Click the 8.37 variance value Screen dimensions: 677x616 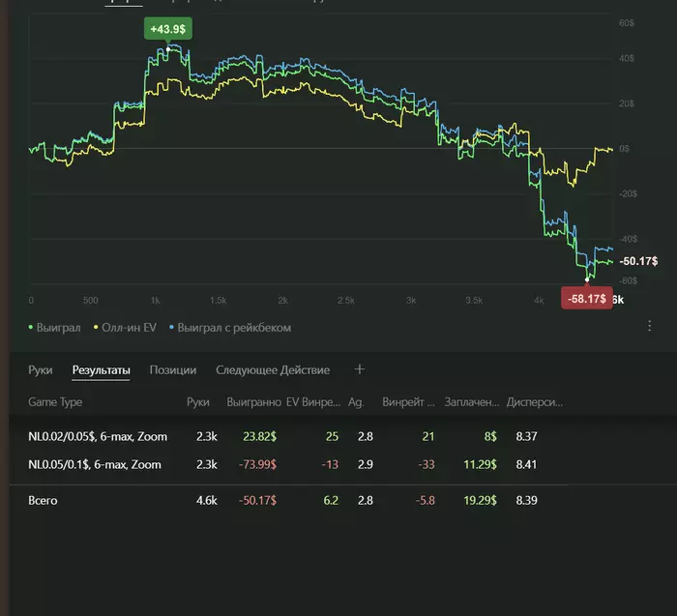pos(526,436)
